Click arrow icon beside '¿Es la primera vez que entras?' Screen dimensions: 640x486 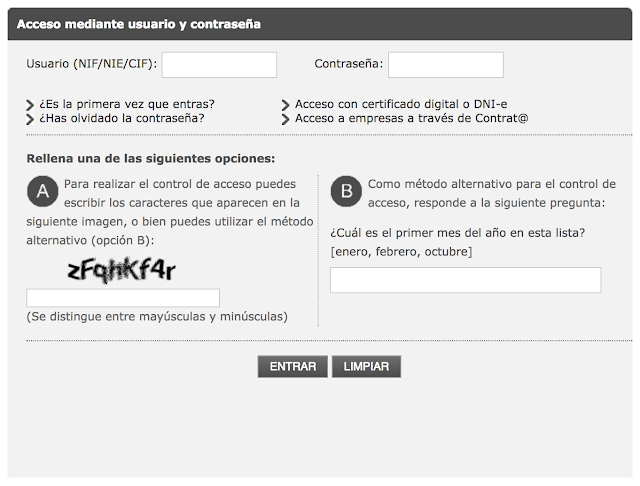coord(32,105)
